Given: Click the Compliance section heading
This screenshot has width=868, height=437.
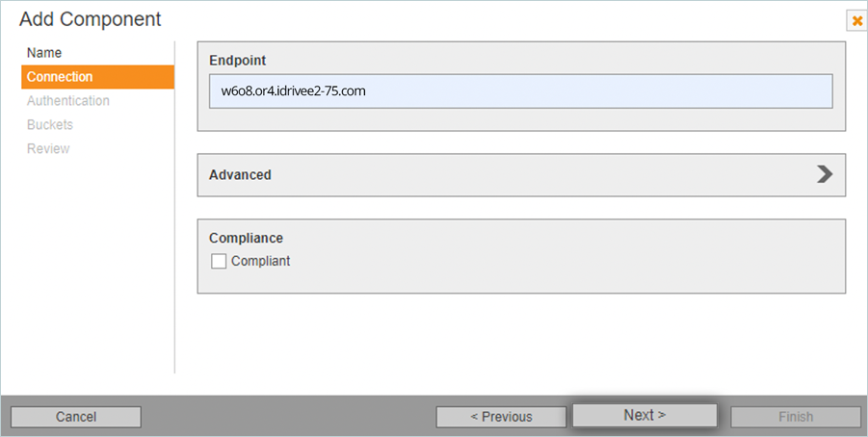Looking at the screenshot, I should [246, 238].
